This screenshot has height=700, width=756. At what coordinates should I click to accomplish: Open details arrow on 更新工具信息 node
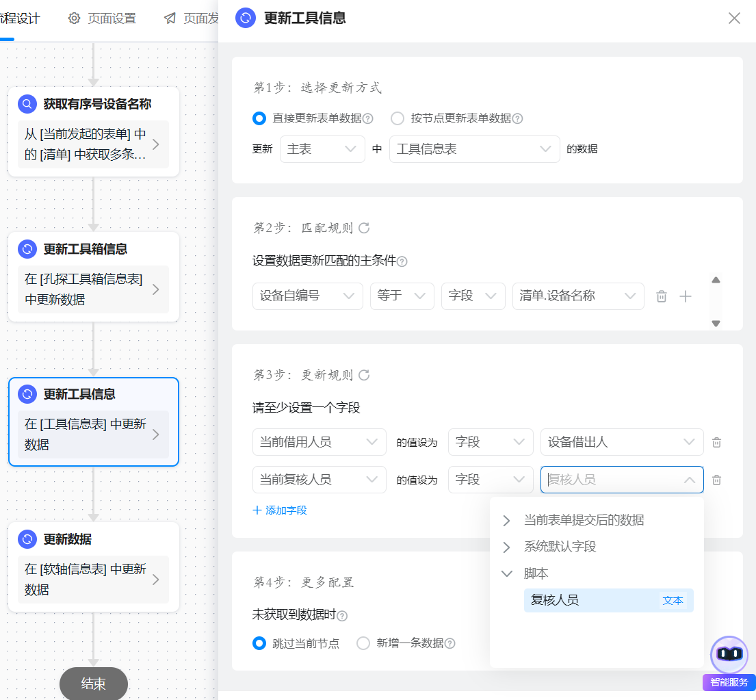coord(156,435)
